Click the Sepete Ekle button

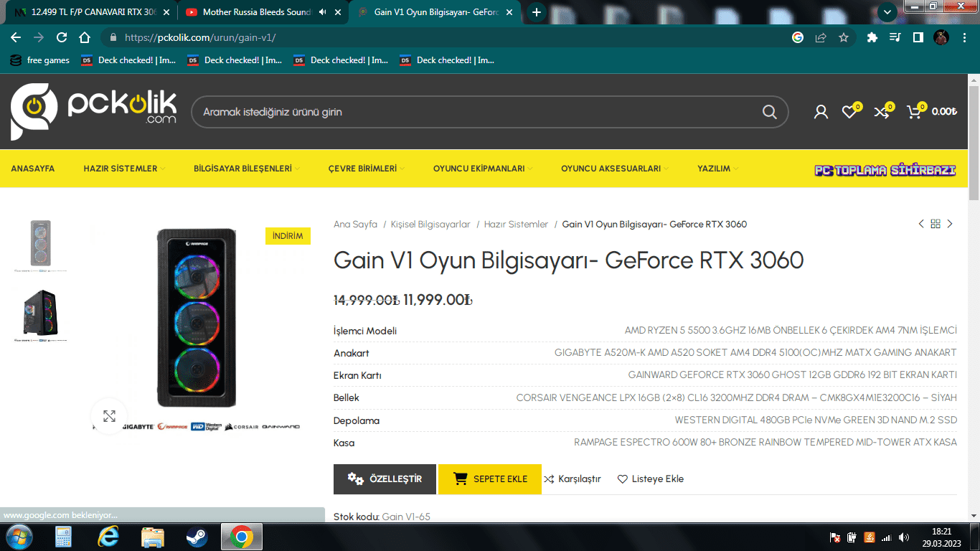pos(489,479)
